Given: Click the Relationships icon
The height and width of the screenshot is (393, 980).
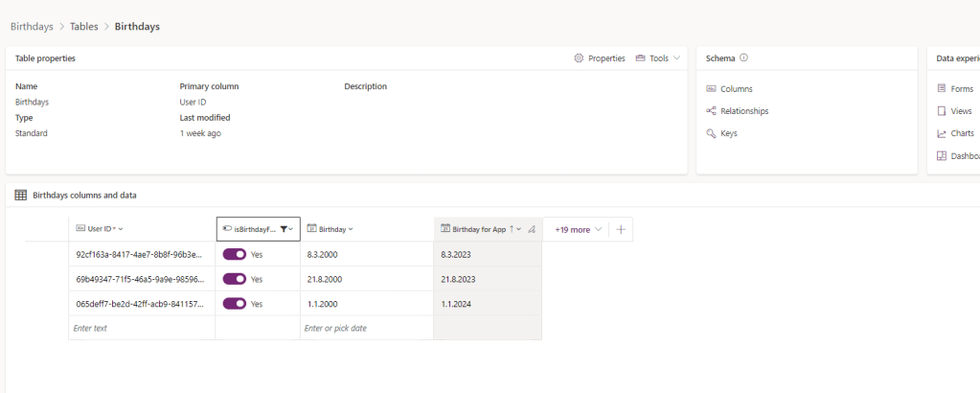Looking at the screenshot, I should coord(711,111).
